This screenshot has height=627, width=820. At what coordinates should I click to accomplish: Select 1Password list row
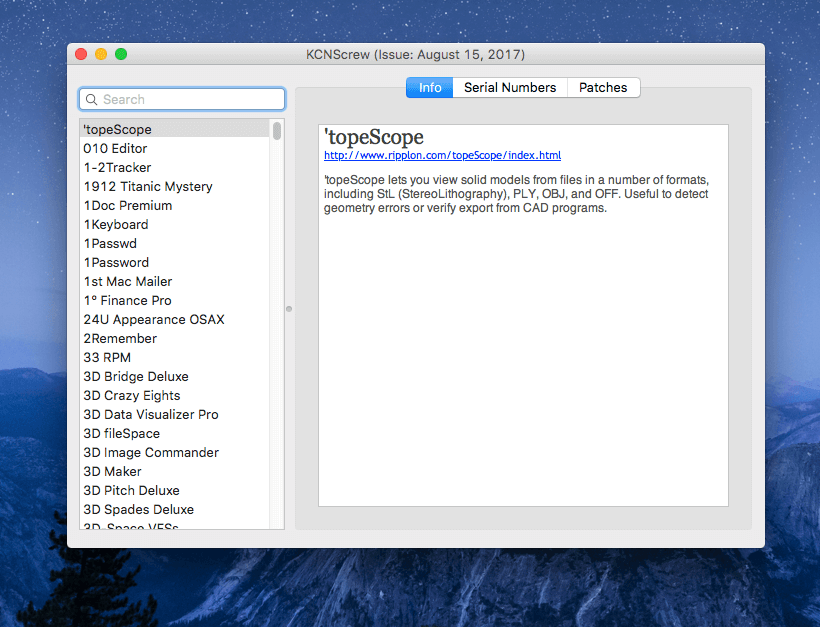pos(175,263)
